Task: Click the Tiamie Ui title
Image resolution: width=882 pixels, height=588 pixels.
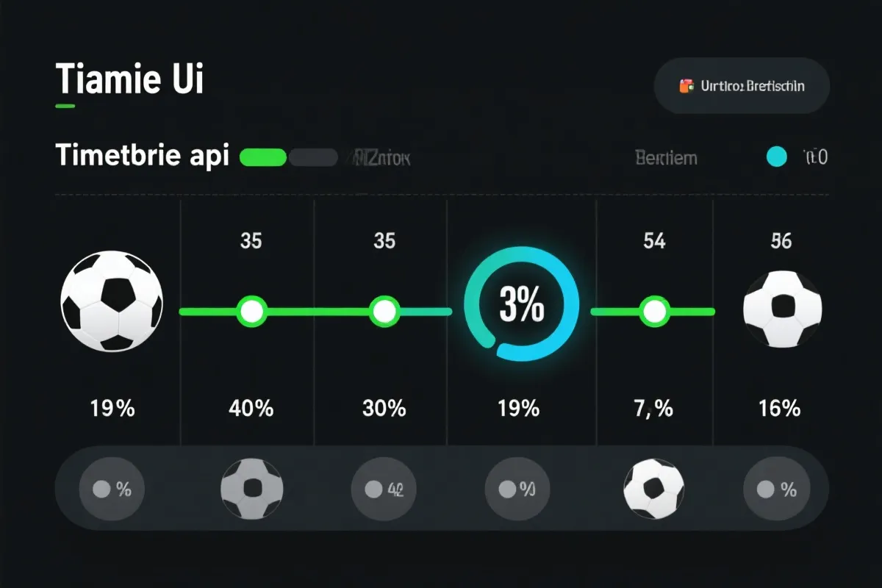Action: [129, 79]
